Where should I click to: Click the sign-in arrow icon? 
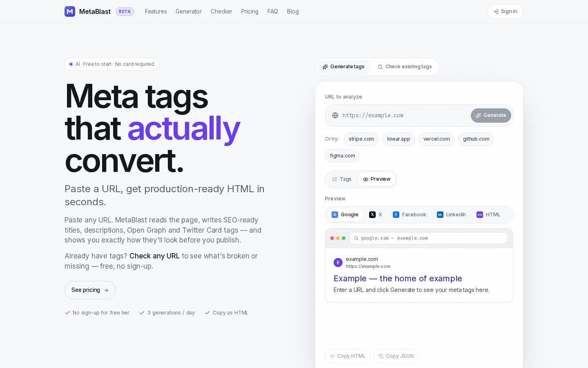pos(496,11)
